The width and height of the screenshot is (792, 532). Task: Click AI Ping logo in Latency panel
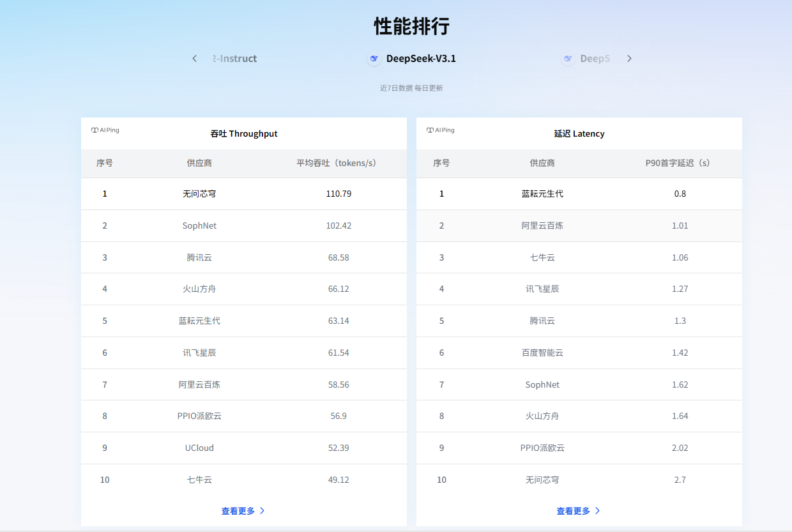(441, 130)
